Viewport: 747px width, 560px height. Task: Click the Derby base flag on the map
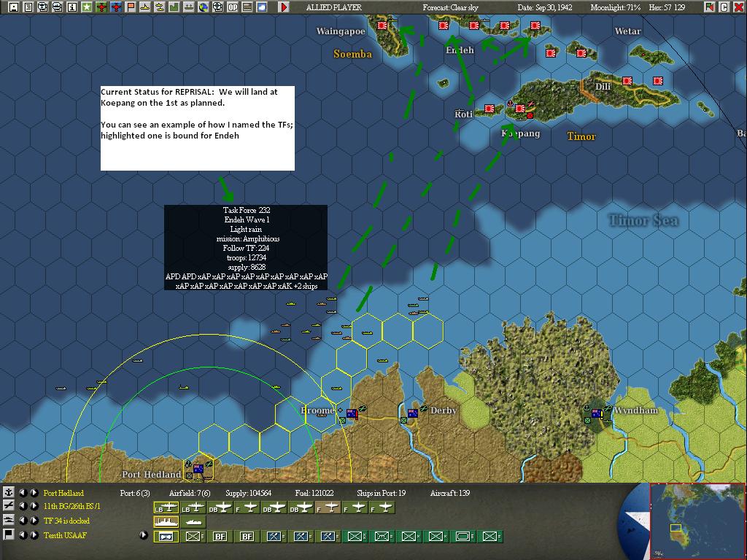pos(413,413)
